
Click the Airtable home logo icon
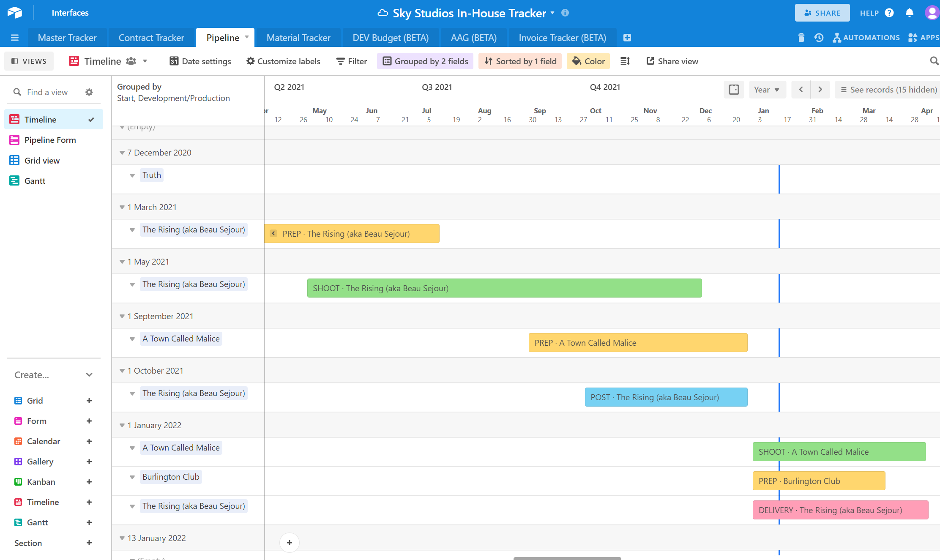pyautogui.click(x=15, y=13)
